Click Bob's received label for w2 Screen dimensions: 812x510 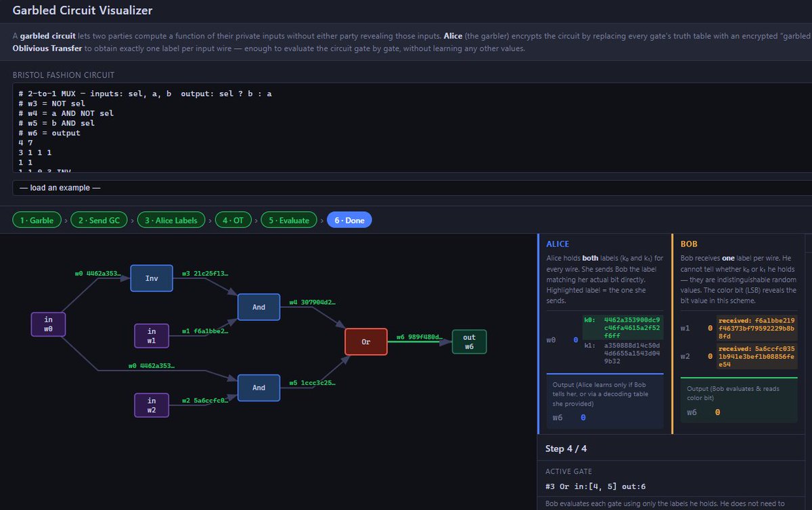[x=757, y=356]
